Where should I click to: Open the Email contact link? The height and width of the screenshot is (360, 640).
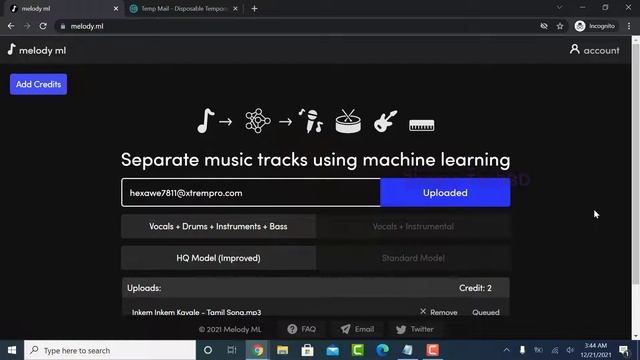tap(357, 329)
